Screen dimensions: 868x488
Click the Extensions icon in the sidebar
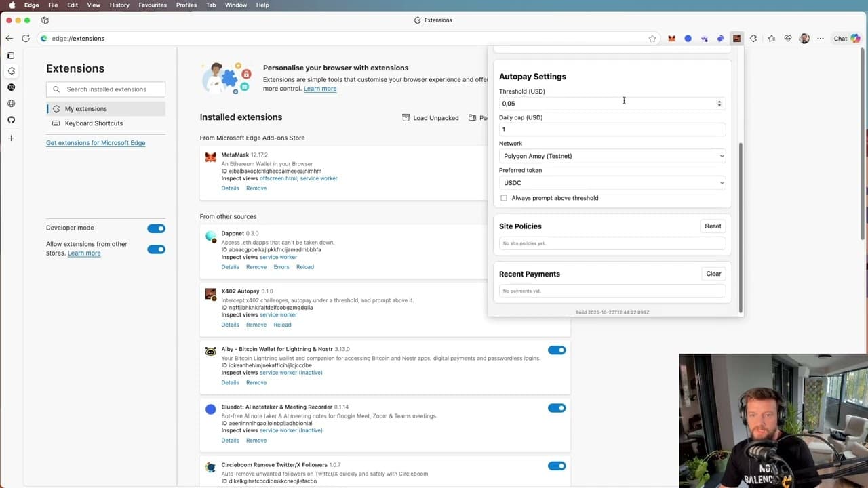tap(11, 70)
